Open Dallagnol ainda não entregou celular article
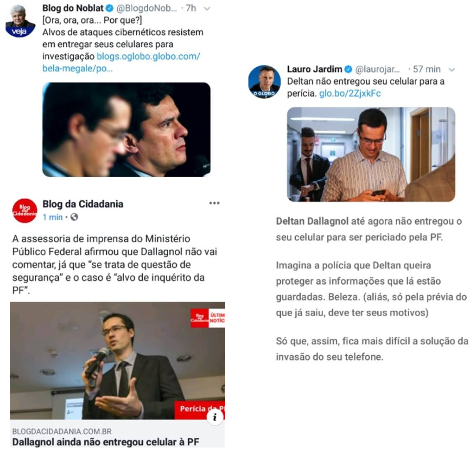The width and height of the screenshot is (476, 454). (106, 442)
